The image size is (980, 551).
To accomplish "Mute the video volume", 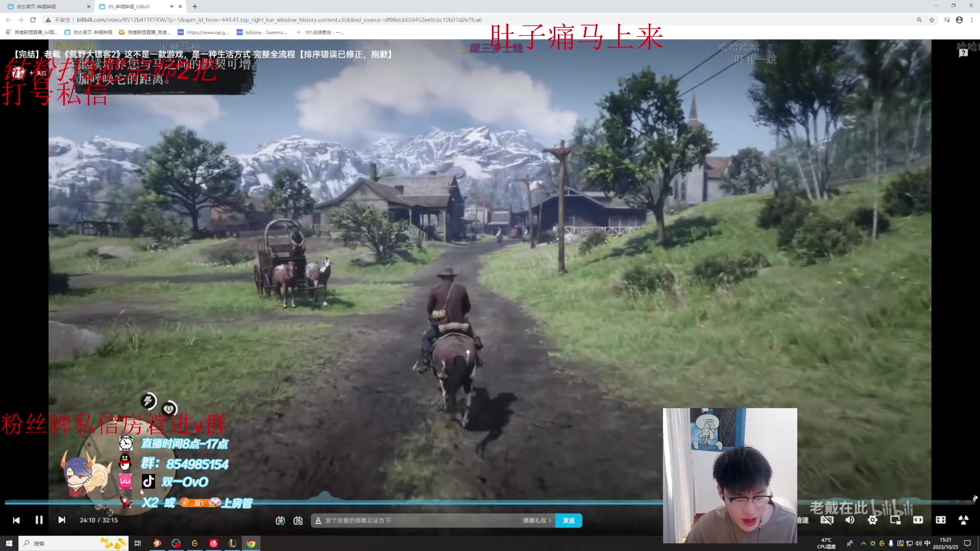I will coord(850,520).
